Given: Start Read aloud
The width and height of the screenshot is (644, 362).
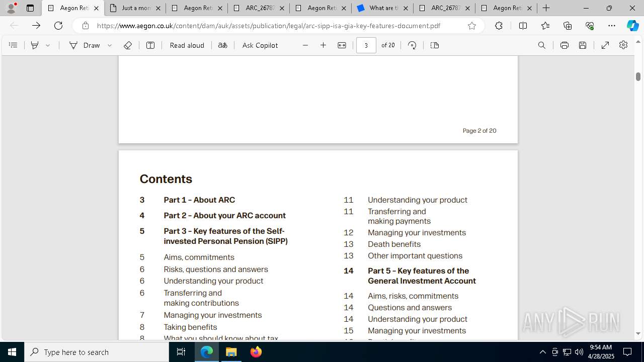Looking at the screenshot, I should point(187,45).
